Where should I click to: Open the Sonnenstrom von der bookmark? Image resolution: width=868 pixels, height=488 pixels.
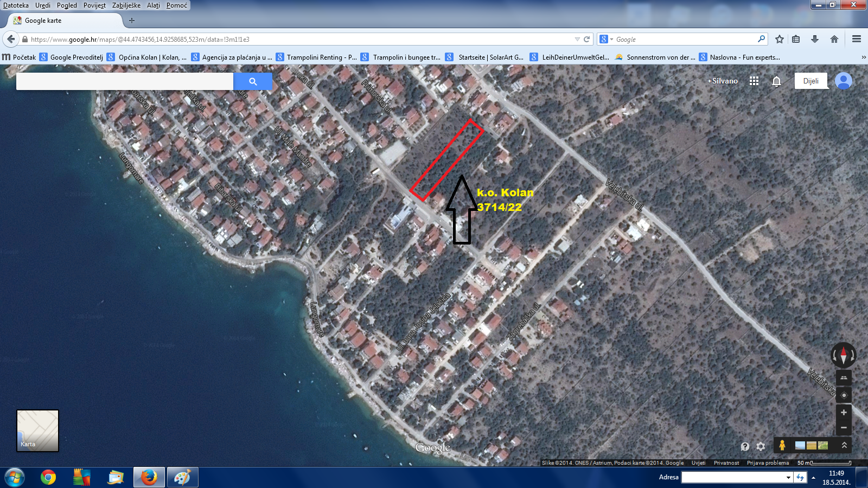click(655, 57)
